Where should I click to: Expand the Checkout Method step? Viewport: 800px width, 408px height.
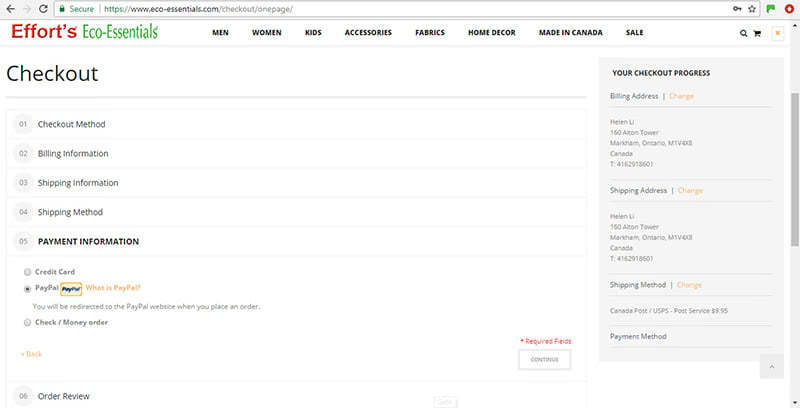coord(71,124)
